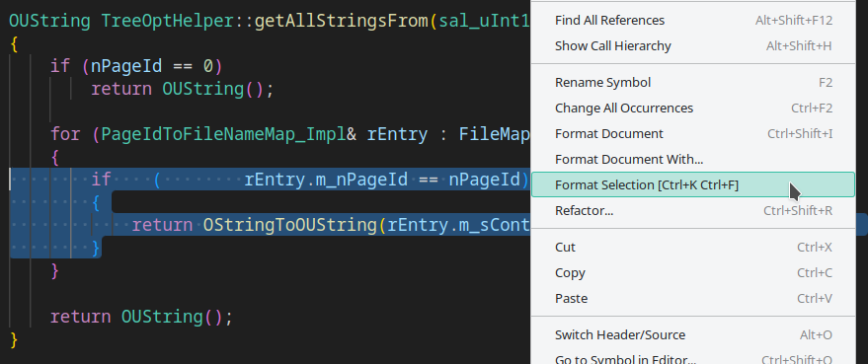Click OStringToOUString call in return line
Screen dimensions: 868x364
coord(290,225)
